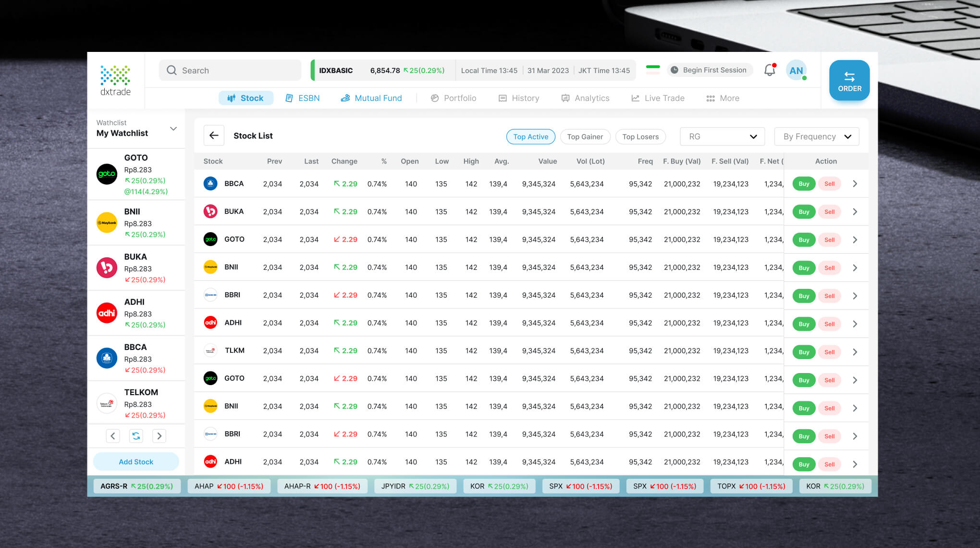Viewport: 980px width, 548px height.
Task: Click the Portfolio pie chart icon
Action: click(435, 98)
